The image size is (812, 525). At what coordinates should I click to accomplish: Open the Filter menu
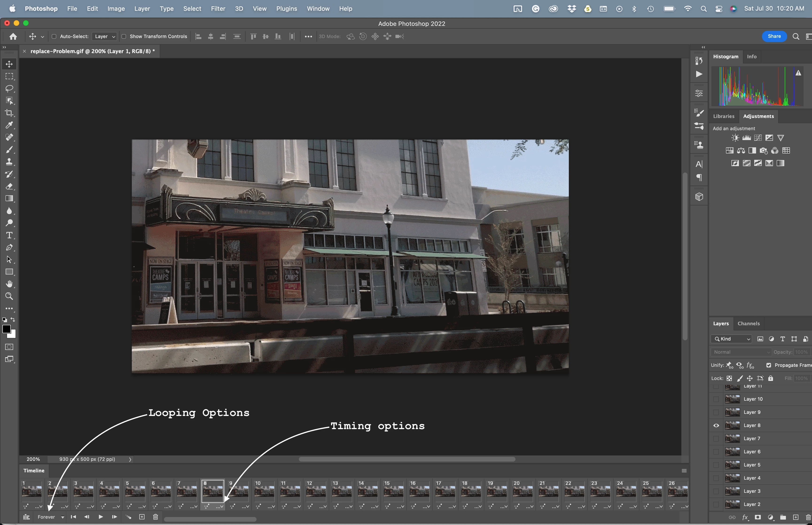coord(218,8)
